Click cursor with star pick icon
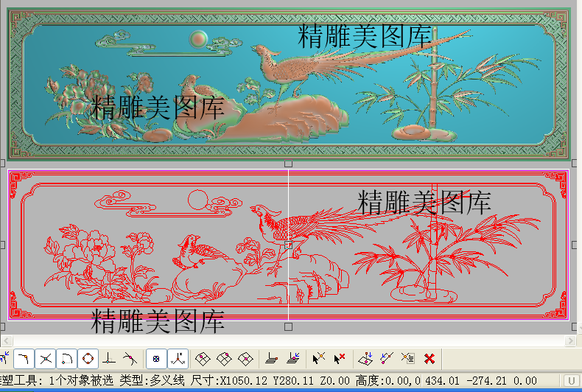 pos(318,359)
